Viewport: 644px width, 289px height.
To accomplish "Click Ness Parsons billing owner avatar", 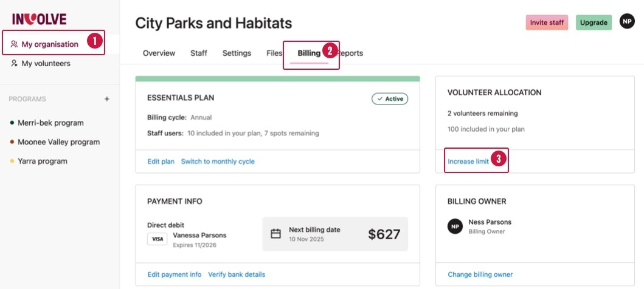I will click(x=455, y=226).
